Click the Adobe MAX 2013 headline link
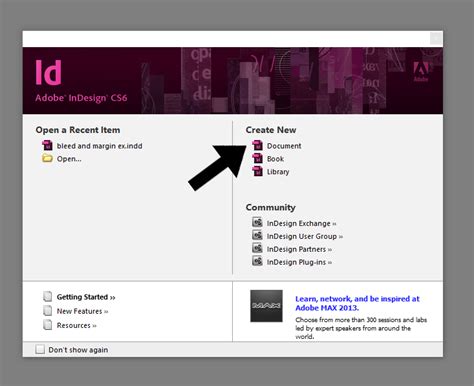This screenshot has height=386, width=474. pos(357,303)
